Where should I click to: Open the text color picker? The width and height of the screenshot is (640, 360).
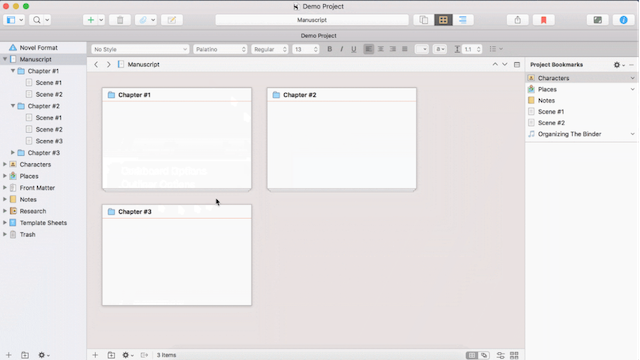click(421, 49)
